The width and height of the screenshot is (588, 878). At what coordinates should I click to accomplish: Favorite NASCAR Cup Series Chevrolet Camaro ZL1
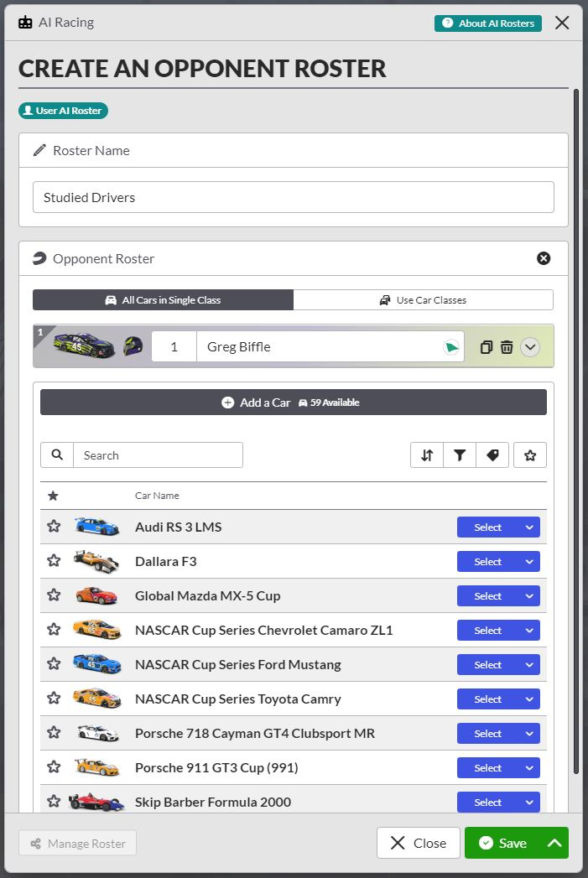click(54, 630)
